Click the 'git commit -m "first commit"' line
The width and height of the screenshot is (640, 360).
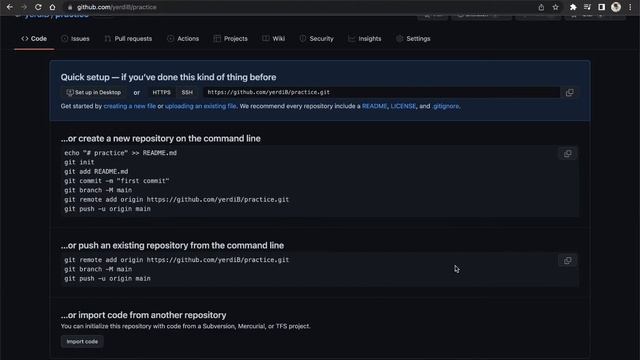click(116, 181)
